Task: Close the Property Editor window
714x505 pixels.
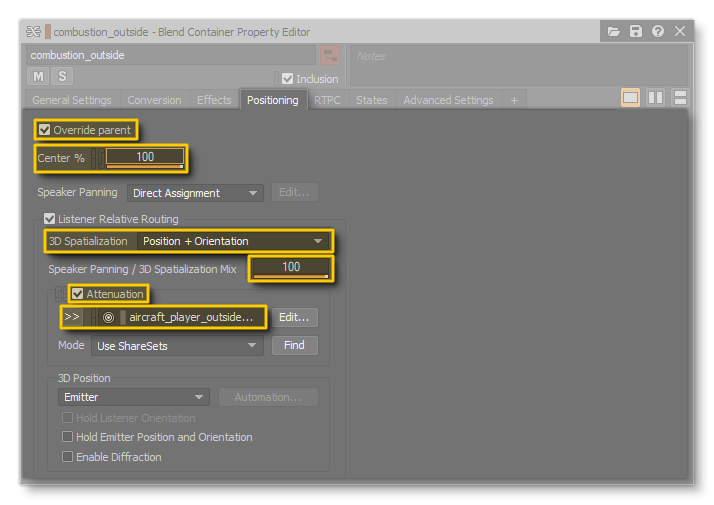Action: (x=680, y=31)
